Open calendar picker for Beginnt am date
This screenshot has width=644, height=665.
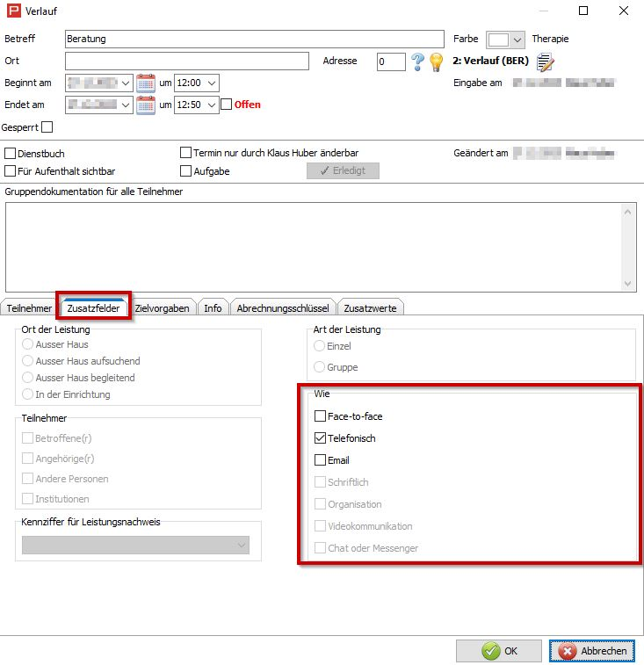coord(146,83)
